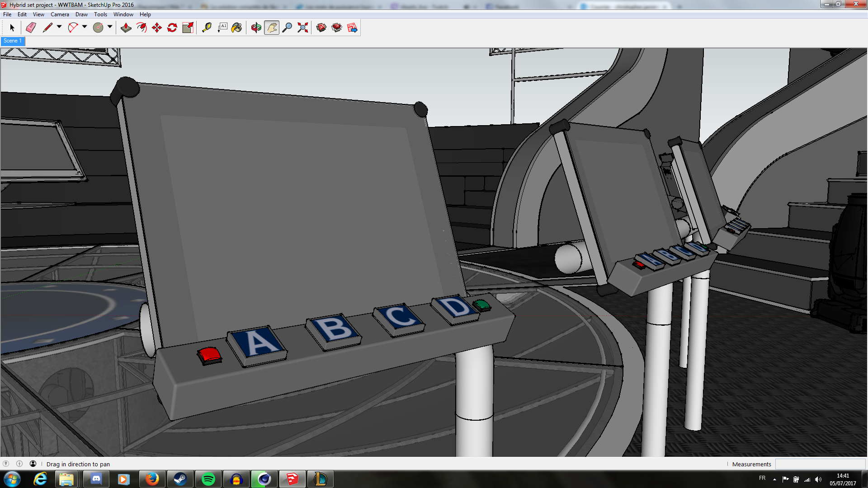Open the 3D Warehouse icon
Screen dimensions: 868x488
tap(321, 28)
